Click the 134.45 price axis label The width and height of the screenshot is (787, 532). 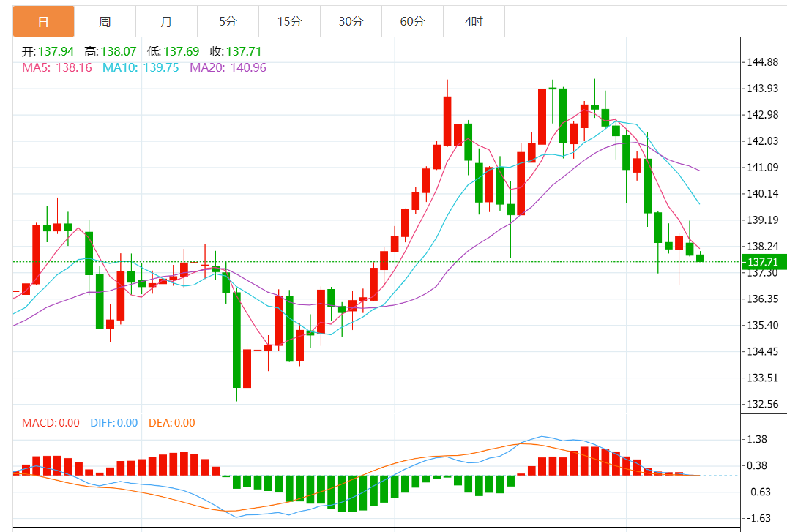[x=762, y=351]
